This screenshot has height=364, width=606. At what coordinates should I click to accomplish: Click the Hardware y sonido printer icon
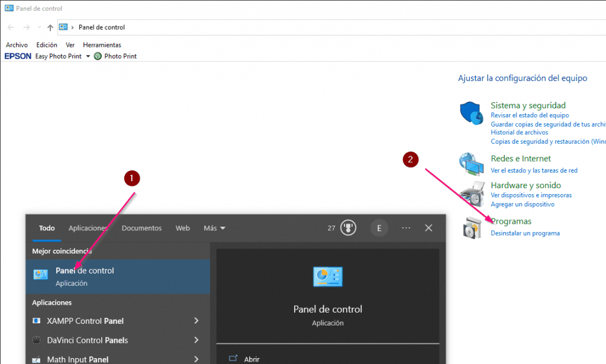472,194
